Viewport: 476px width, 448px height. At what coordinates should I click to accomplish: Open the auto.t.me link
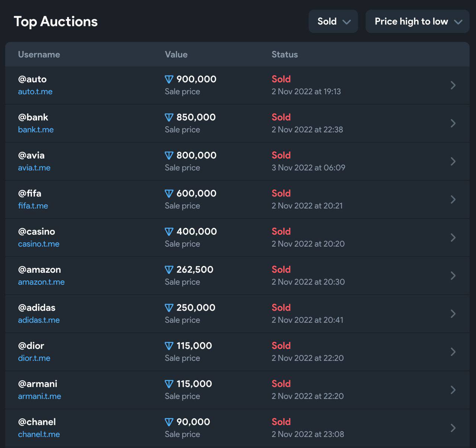[35, 92]
